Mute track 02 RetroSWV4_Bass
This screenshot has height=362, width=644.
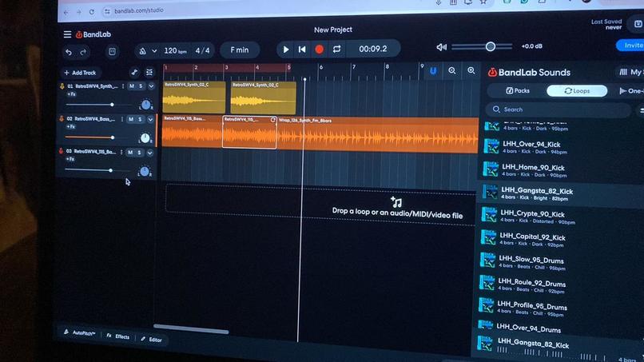coord(131,119)
